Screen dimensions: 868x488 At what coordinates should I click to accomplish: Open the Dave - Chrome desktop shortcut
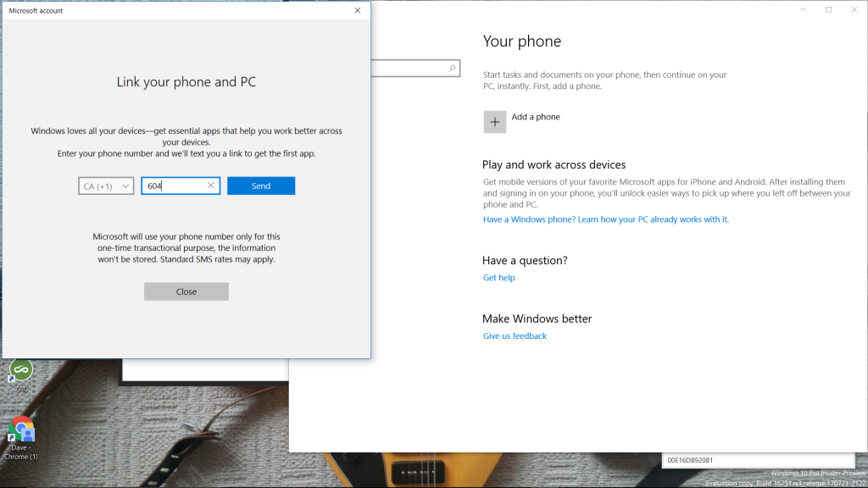(x=20, y=438)
